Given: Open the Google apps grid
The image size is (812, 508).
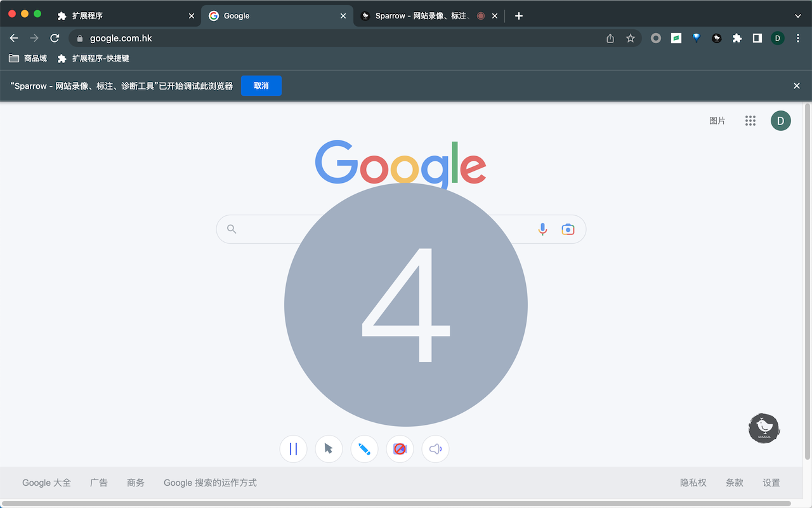Looking at the screenshot, I should tap(750, 120).
